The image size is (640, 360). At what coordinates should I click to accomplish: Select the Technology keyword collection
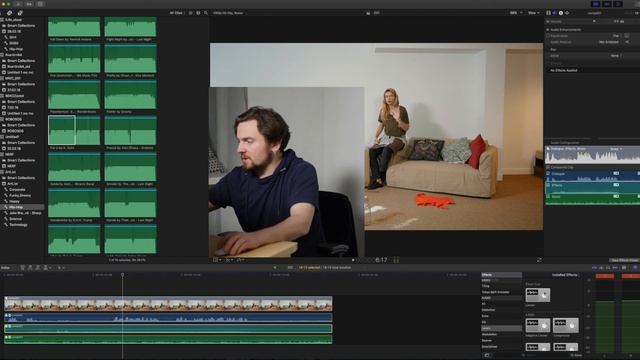coord(18,225)
